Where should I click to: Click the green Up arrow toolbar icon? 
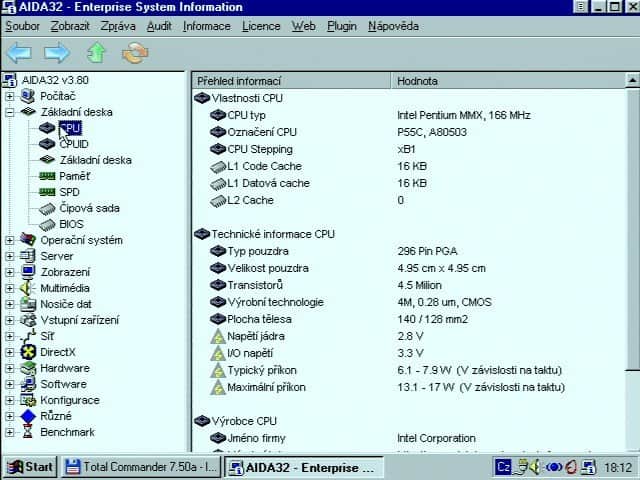click(96, 53)
